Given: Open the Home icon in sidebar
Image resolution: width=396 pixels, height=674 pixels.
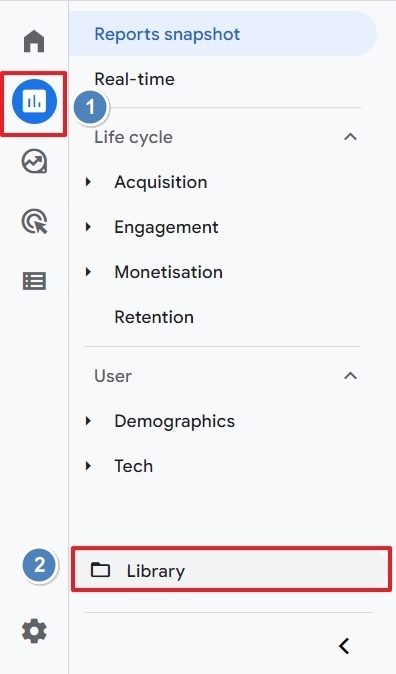Looking at the screenshot, I should pos(34,41).
